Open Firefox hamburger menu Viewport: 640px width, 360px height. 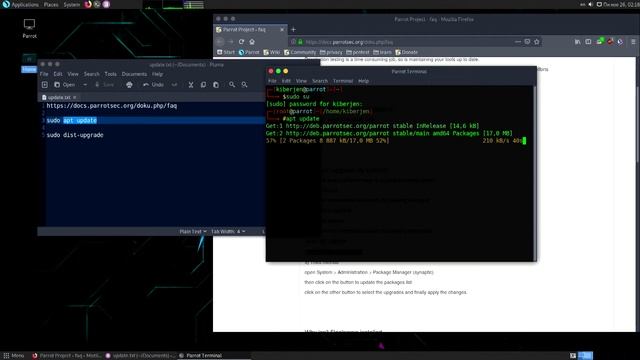click(x=633, y=42)
